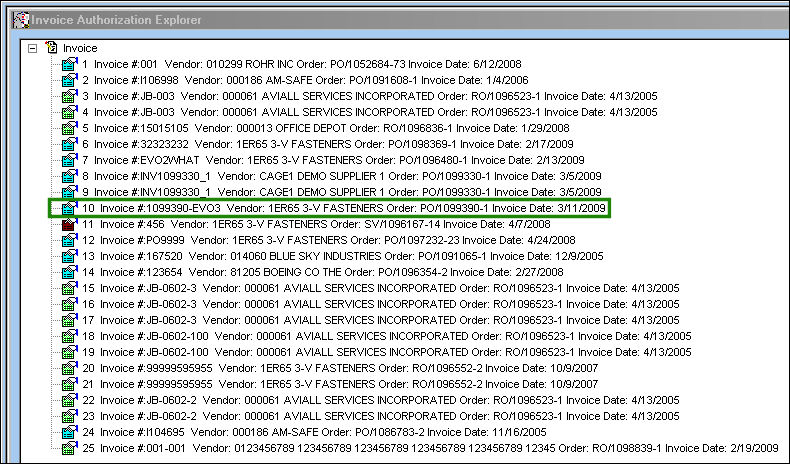Viewport: 790px width, 464px height.
Task: Click icon for row 19 Invoice #:JB-0602-100
Action: pos(70,352)
